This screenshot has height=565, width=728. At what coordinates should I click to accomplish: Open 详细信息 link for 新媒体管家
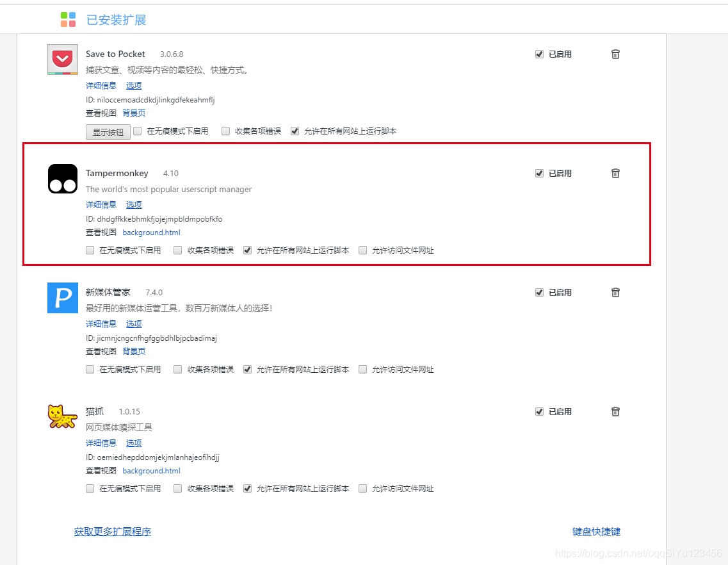pyautogui.click(x=101, y=324)
